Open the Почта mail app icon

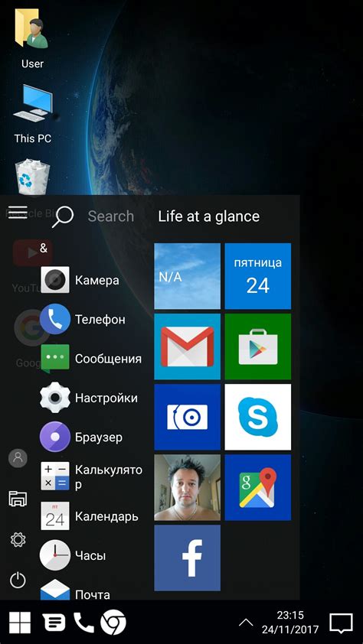(x=54, y=590)
